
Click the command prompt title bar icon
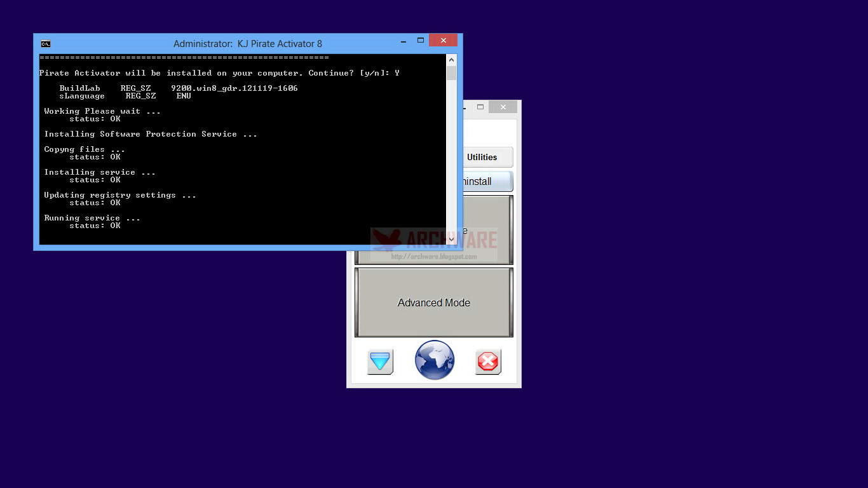pos(46,44)
